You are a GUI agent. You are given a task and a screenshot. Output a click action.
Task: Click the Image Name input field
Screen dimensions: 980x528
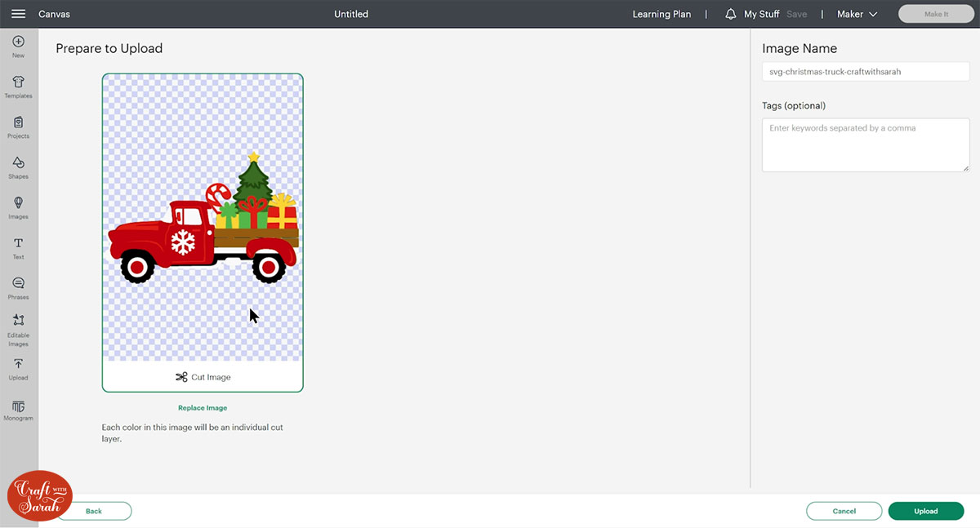click(x=866, y=72)
